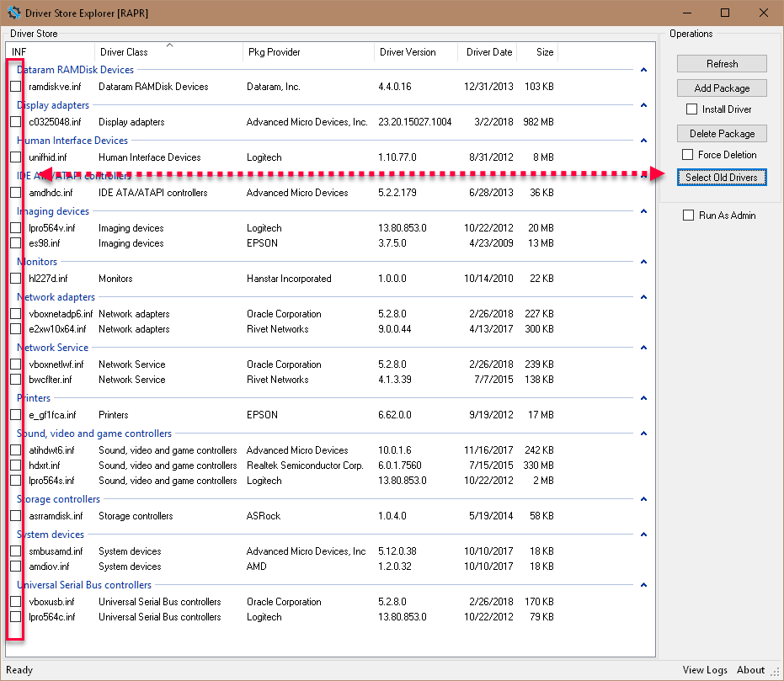Viewport: 784px width, 681px height.
Task: Tick the lpro564v.inf imaging device checkbox
Action: coord(15,228)
